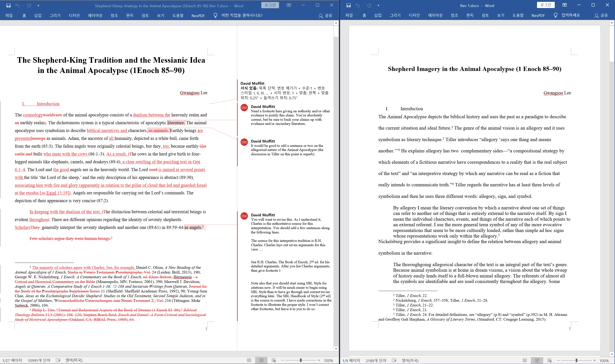Open Quick Access customize arrow in right window
This screenshot has height=364, width=615.
[378, 5]
